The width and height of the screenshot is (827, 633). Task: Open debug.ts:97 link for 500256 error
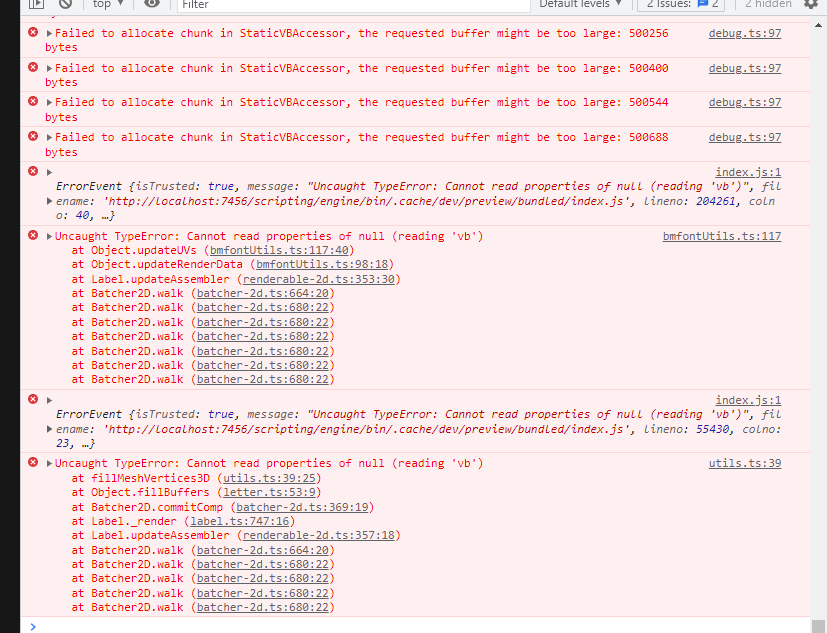point(745,33)
